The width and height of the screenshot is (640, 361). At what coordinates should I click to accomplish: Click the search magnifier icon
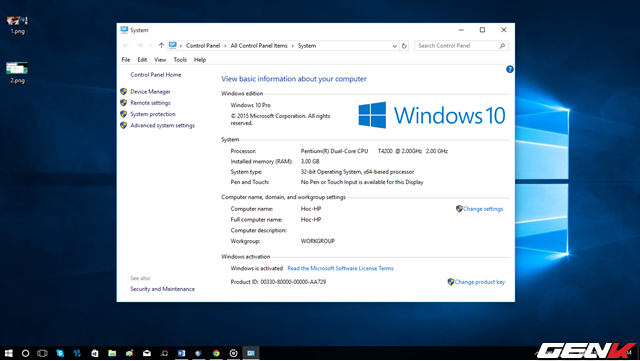pyautogui.click(x=502, y=46)
